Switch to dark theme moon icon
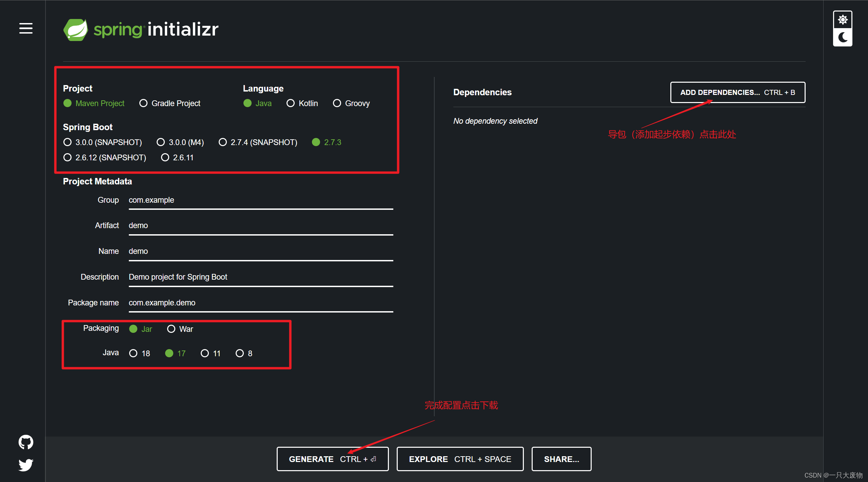 click(843, 37)
